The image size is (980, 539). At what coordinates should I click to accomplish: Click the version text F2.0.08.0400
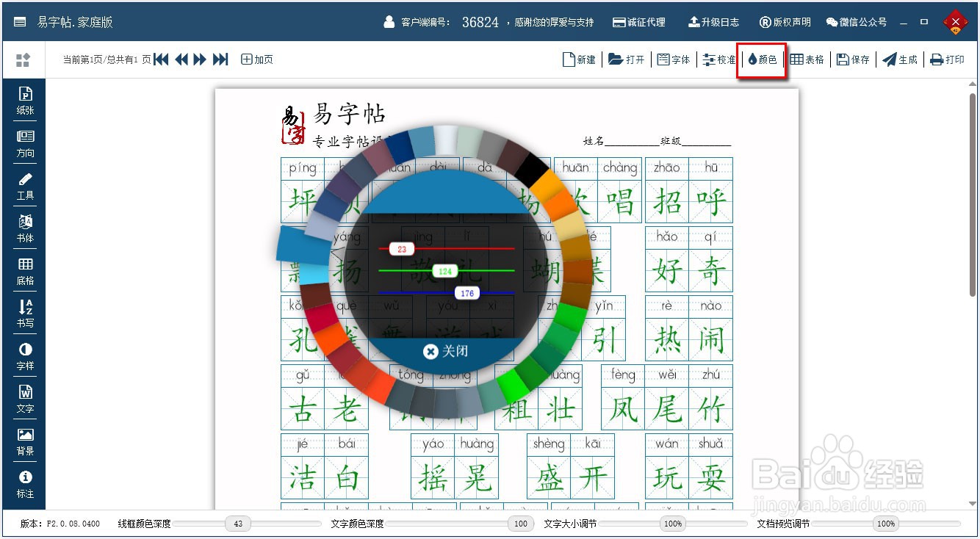pos(73,524)
